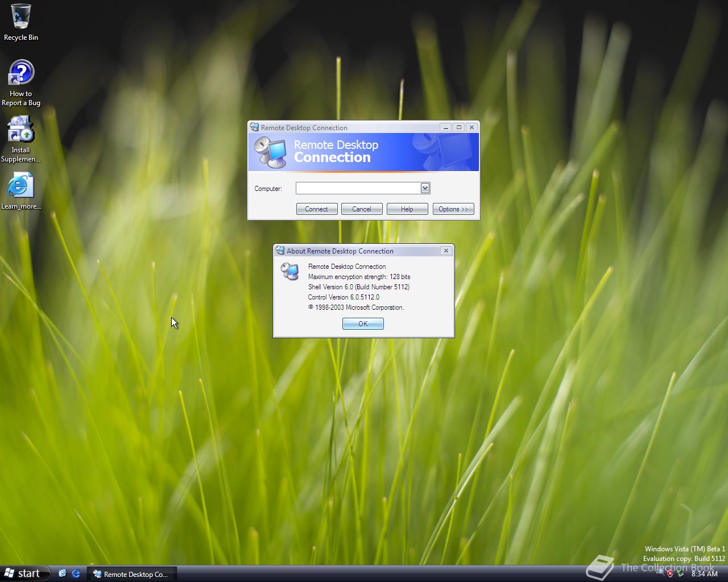Screen dimensions: 728x582
Task: Click "Control Version 6.0.5112.0" text
Action: click(x=344, y=297)
